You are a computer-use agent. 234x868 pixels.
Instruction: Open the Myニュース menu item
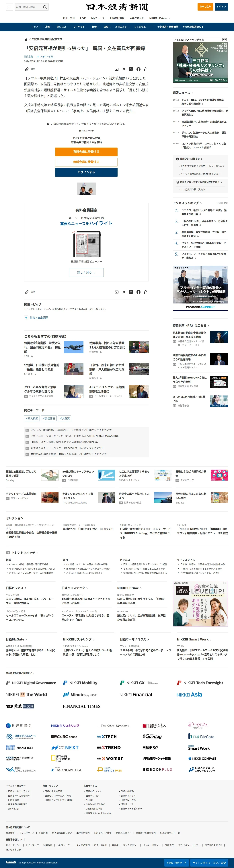[x=98, y=18]
